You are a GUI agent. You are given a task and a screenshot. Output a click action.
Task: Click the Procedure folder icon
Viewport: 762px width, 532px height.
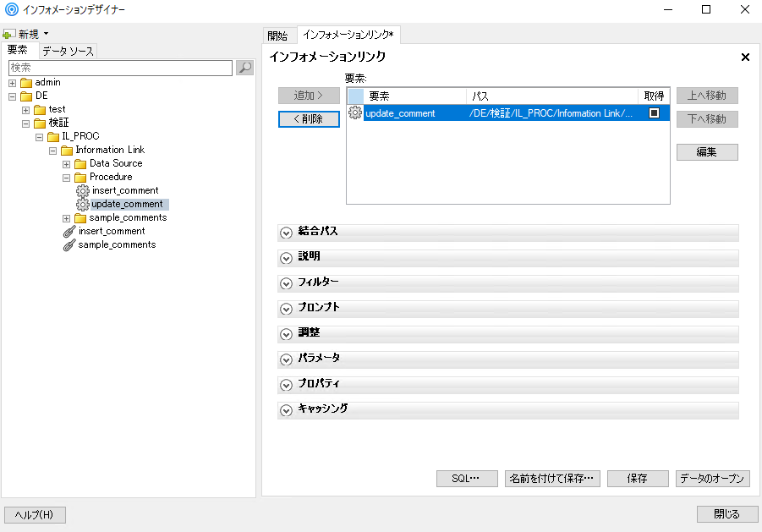pyautogui.click(x=80, y=178)
